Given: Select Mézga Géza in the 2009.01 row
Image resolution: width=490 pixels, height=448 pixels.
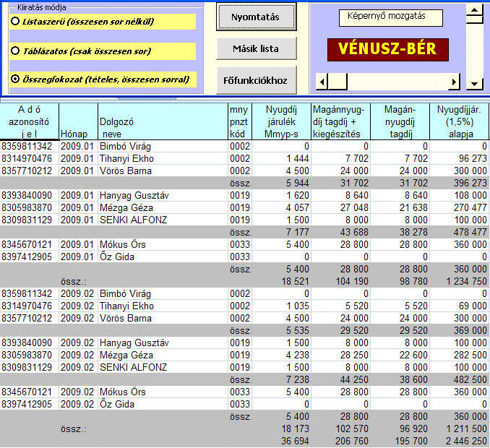Looking at the screenshot, I should click(x=126, y=208).
